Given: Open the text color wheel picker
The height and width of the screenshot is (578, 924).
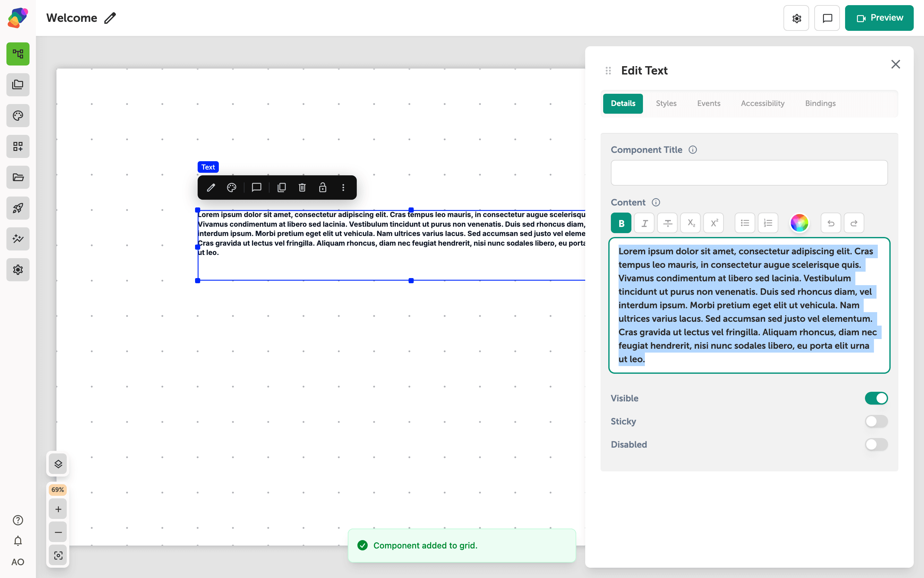Looking at the screenshot, I should 799,223.
